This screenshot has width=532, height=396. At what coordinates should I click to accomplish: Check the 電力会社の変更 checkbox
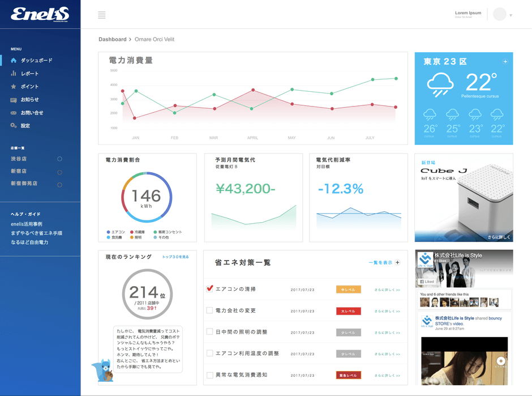(209, 310)
